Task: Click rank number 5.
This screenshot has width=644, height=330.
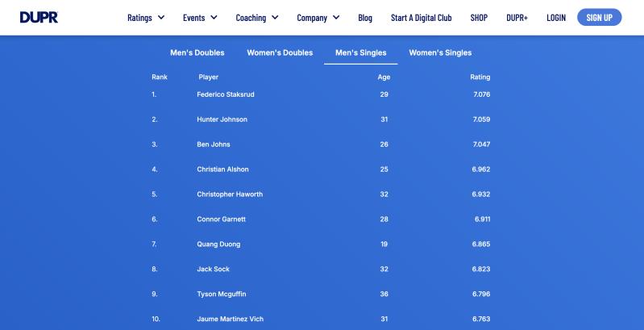Action: pos(155,194)
